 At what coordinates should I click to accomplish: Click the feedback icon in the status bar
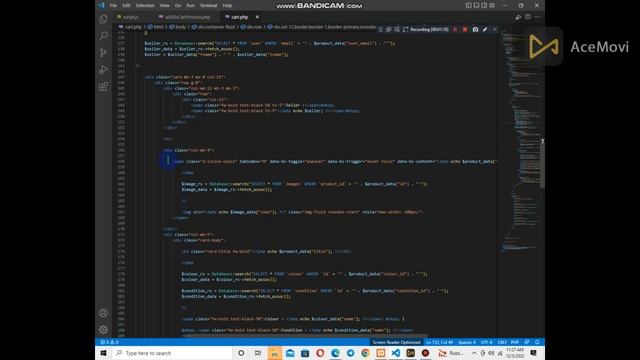tap(527, 342)
